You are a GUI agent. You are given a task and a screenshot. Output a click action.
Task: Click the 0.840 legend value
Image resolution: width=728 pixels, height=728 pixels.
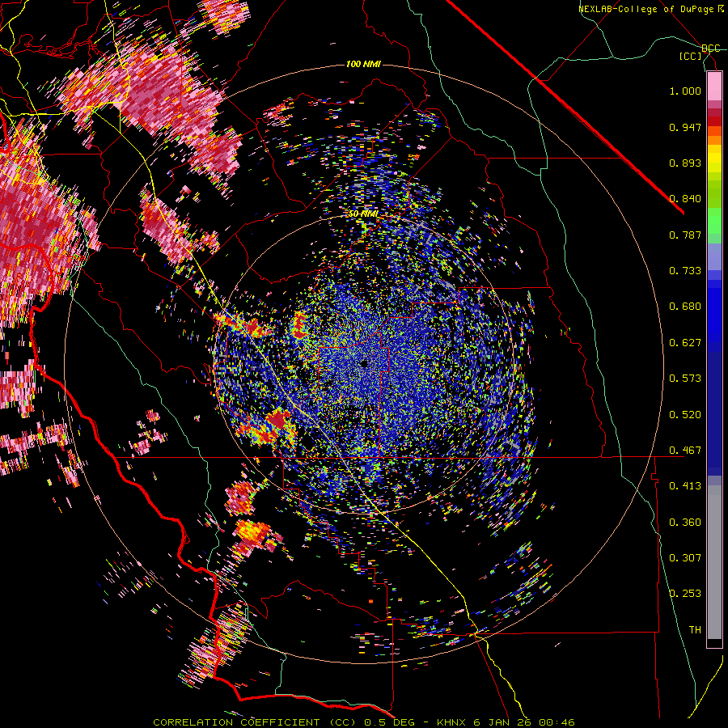pos(685,199)
